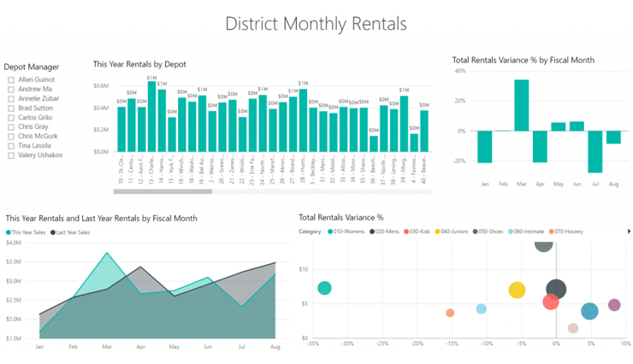Click the July negative variance bar
This screenshot has height=364, width=633.
point(595,151)
